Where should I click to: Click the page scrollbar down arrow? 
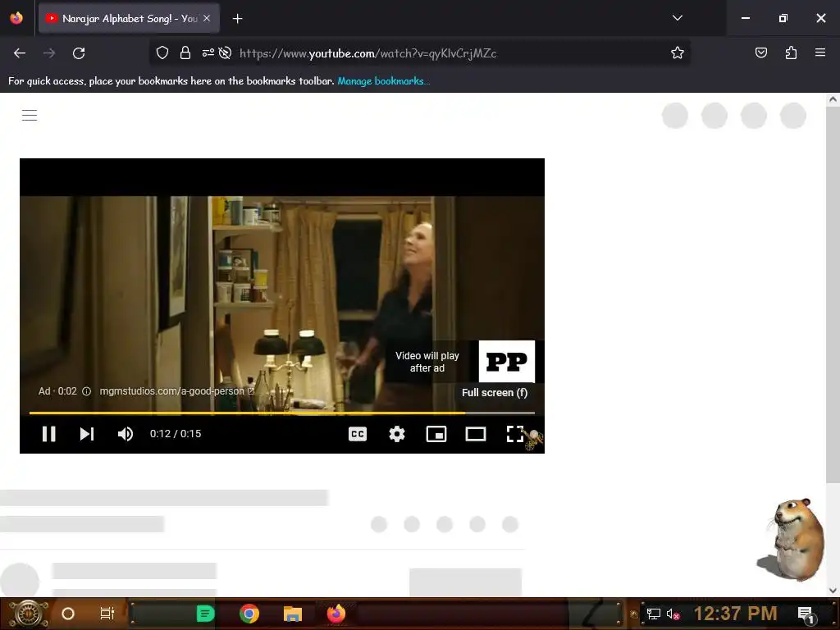tap(833, 591)
